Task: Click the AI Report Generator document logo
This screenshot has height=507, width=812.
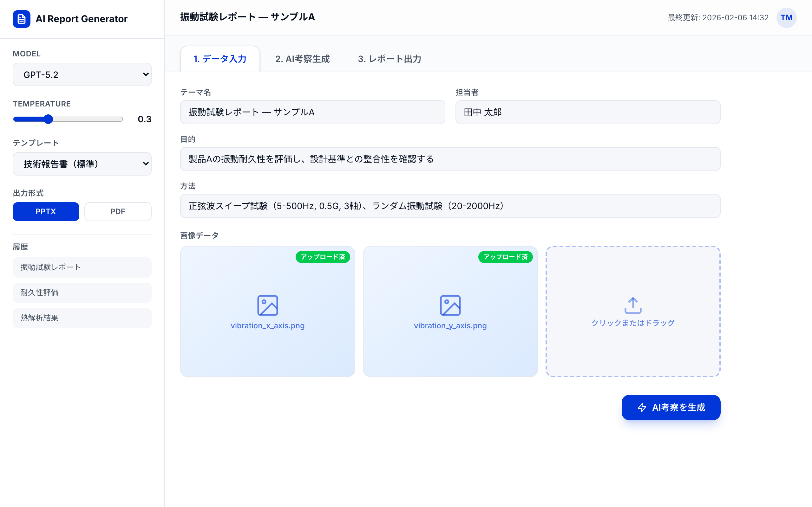Action: click(21, 19)
